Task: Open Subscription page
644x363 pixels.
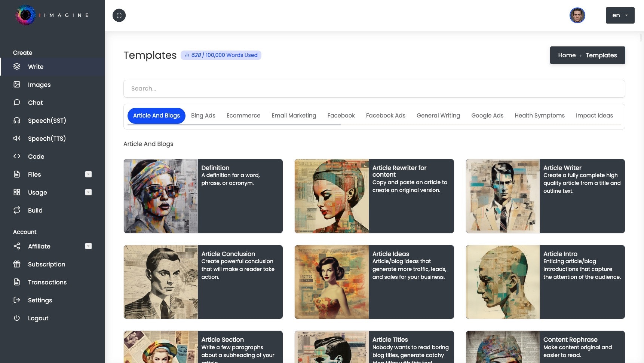Action: [52, 264]
